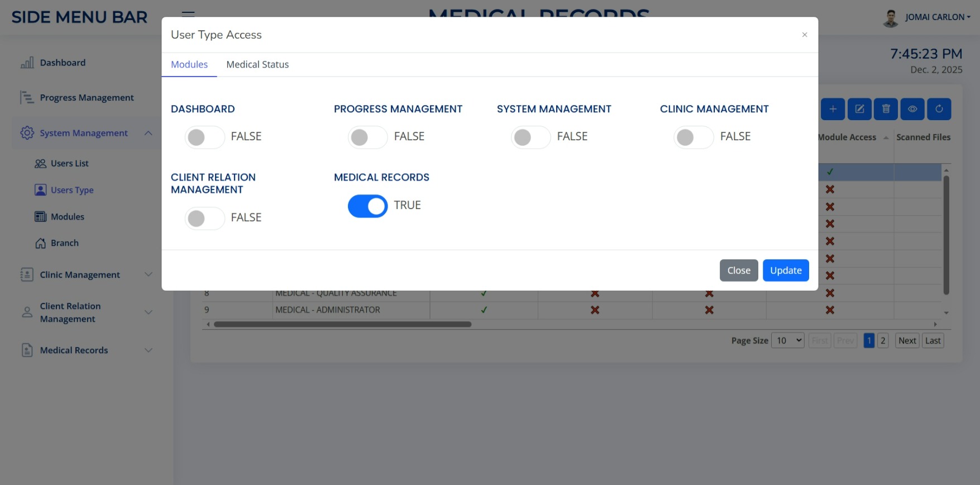
Task: Open Dashboard from the sidebar
Action: pyautogui.click(x=63, y=63)
